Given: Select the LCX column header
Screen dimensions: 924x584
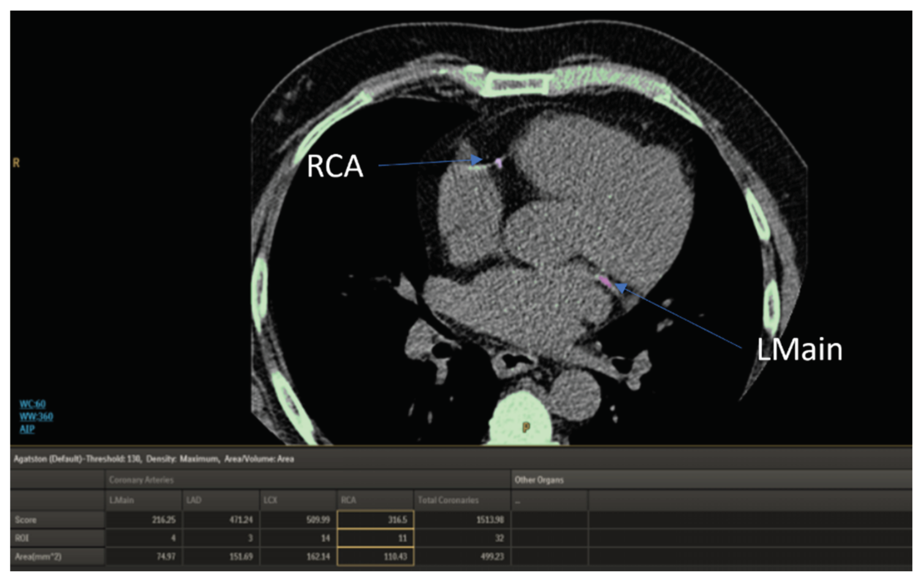Looking at the screenshot, I should [270, 500].
